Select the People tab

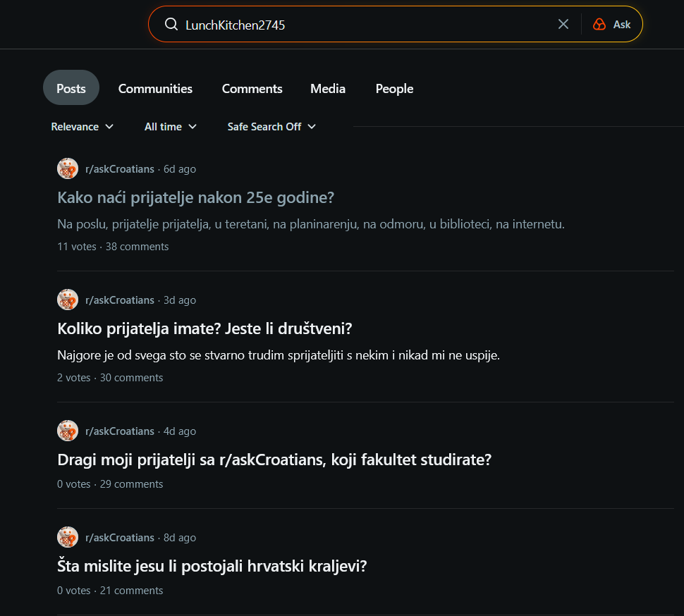coord(394,89)
